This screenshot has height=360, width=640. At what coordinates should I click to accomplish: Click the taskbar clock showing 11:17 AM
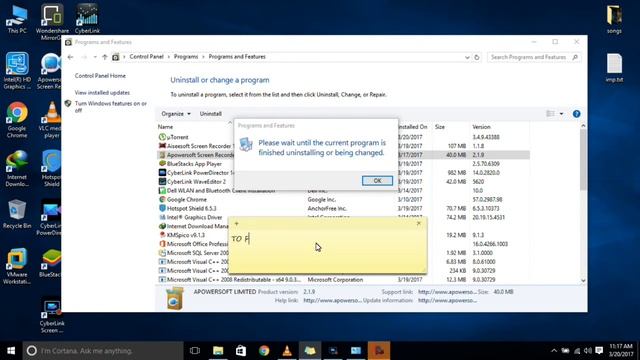tap(621, 351)
